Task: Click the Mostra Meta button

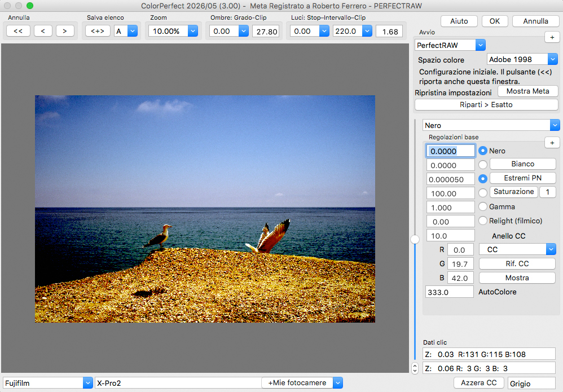Action: (x=528, y=91)
